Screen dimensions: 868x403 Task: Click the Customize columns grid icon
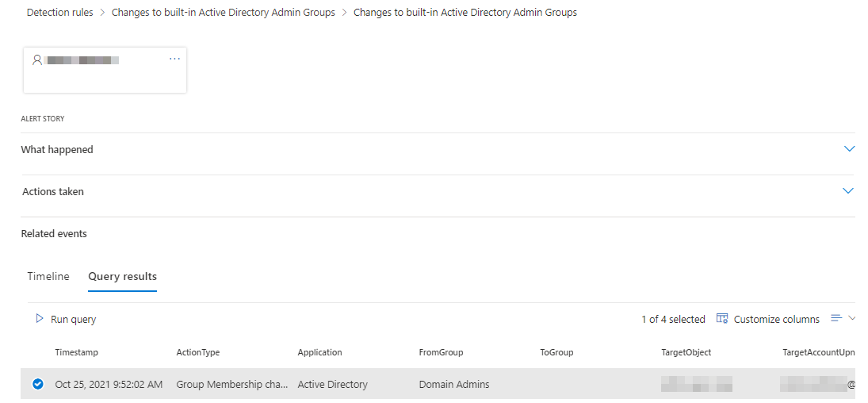tap(721, 319)
